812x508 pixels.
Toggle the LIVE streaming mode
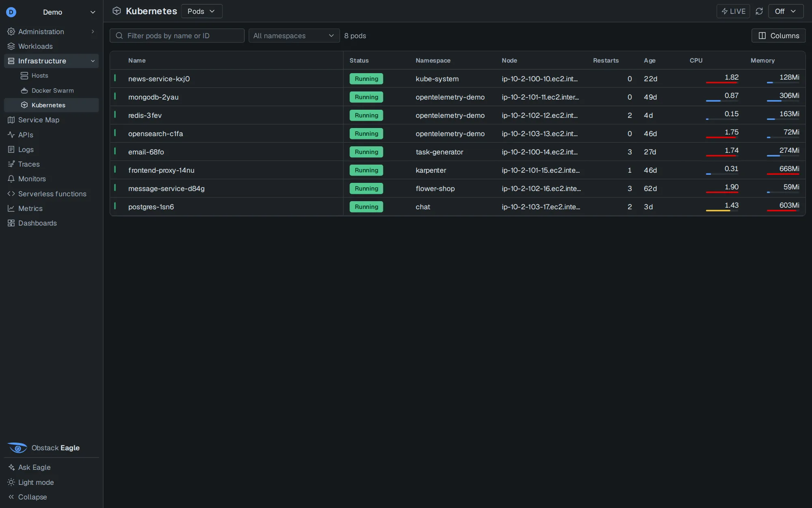[733, 11]
